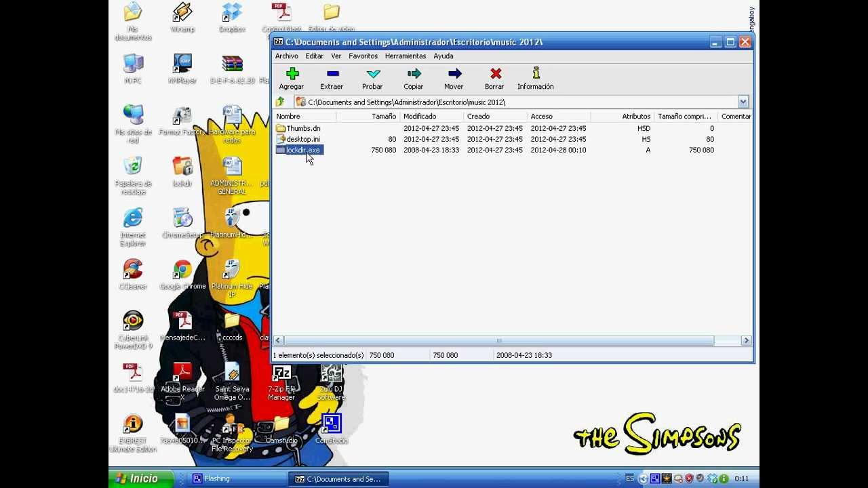868x488 pixels.
Task: Select the Mis sitios de red icon
Action: pos(133,124)
